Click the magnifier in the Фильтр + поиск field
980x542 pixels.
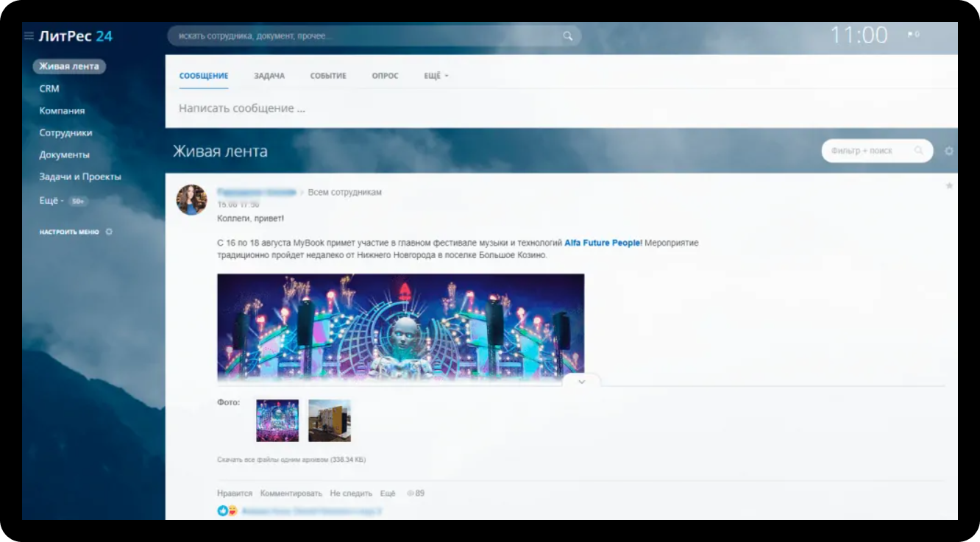point(918,151)
